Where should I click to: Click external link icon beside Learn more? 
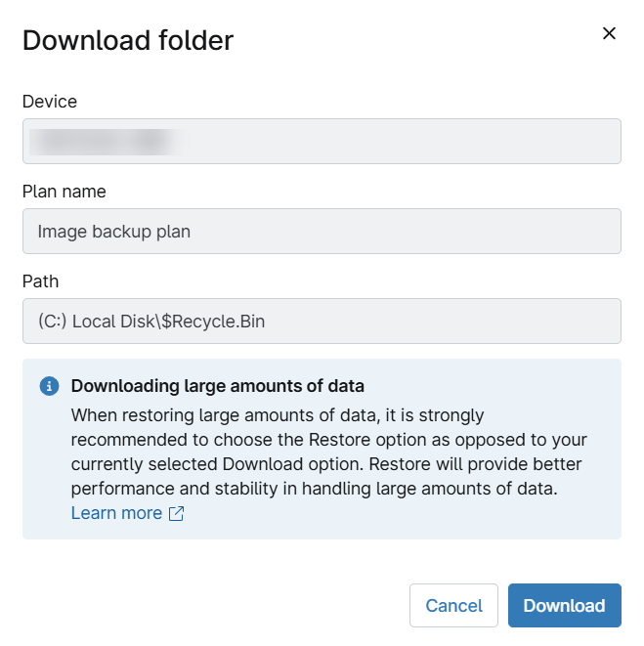click(176, 514)
